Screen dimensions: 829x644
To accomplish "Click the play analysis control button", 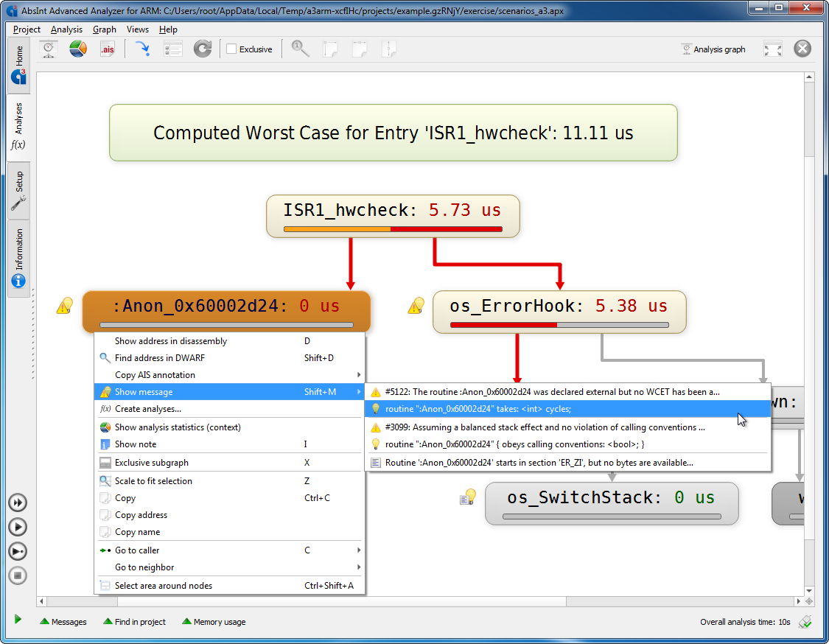I will [x=18, y=527].
